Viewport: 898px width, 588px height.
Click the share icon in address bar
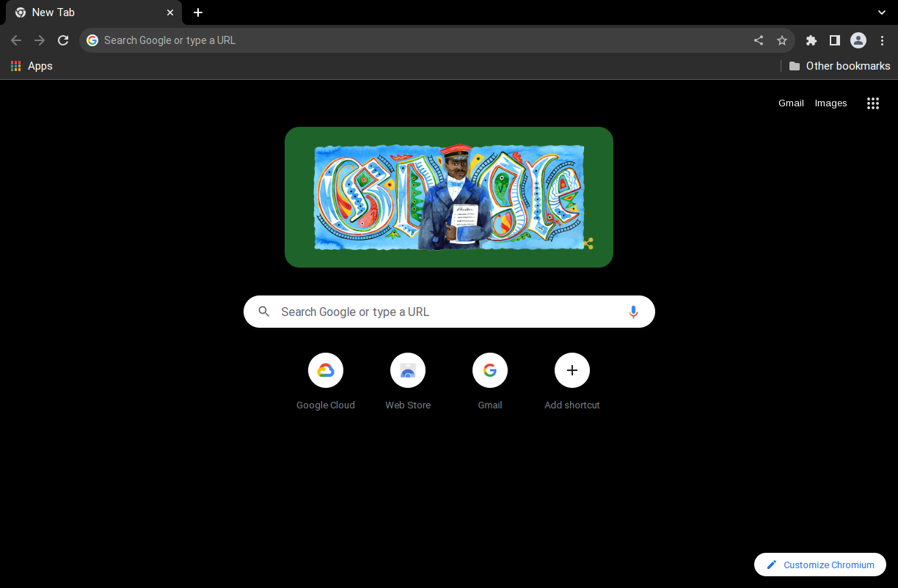[758, 40]
